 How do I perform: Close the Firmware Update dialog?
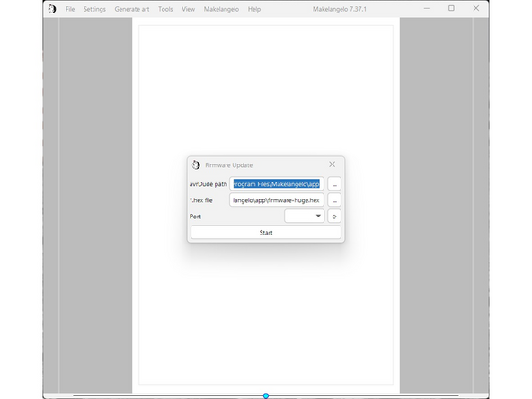click(x=332, y=164)
